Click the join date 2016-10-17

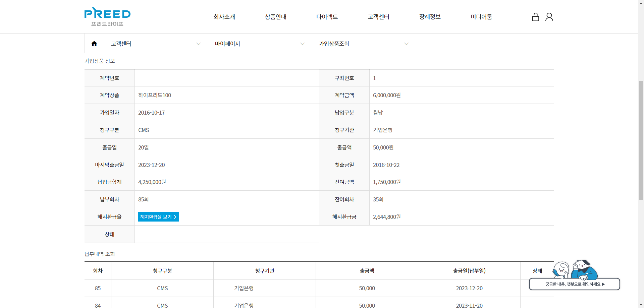coord(152,113)
